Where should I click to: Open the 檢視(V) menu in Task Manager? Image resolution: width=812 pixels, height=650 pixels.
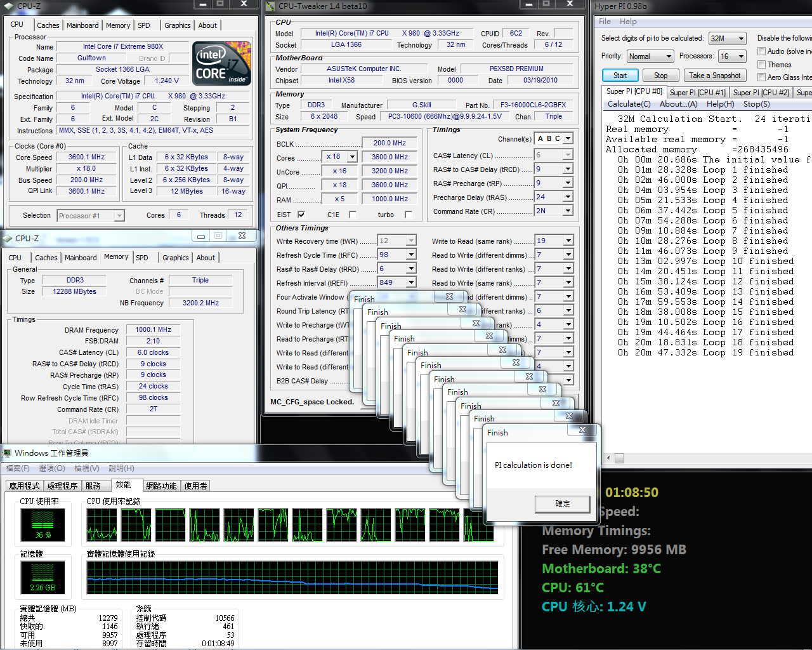pos(87,468)
